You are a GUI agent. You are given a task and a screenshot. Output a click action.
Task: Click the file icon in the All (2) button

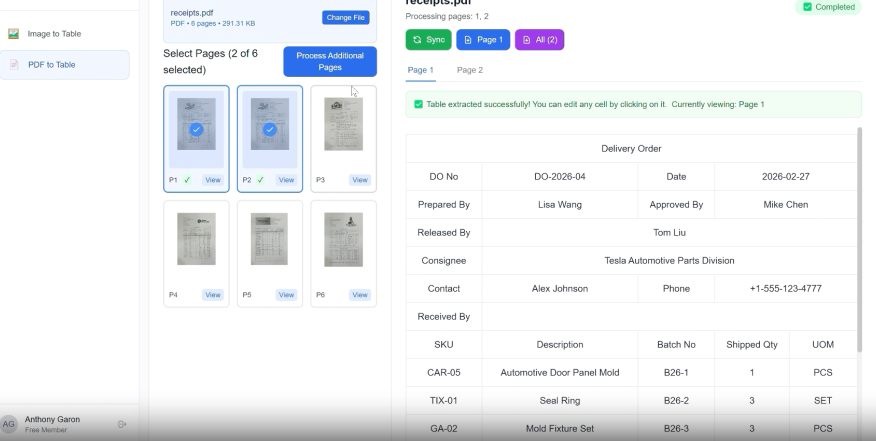[x=526, y=40]
